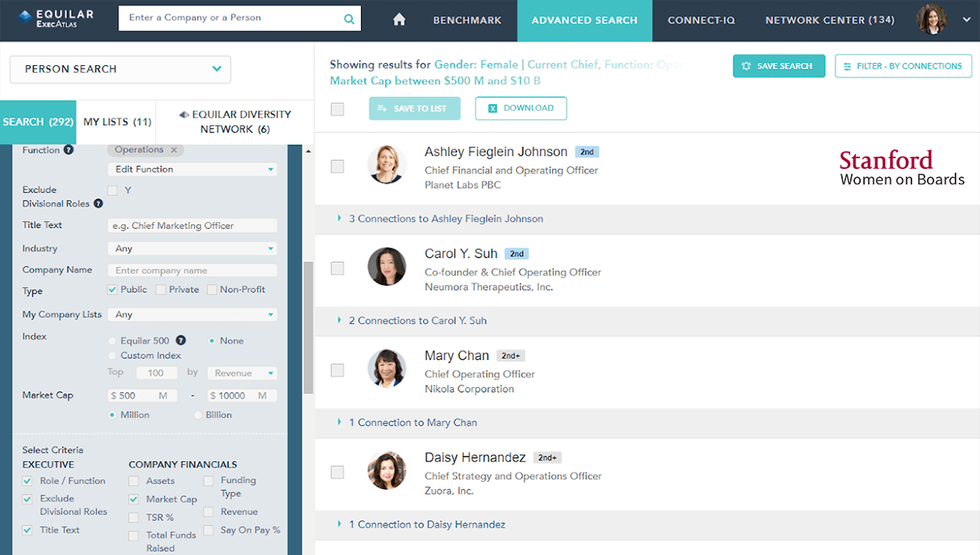Screen dimensions: 980x555
Task: Select the Billion market cap radio button
Action: (x=198, y=415)
